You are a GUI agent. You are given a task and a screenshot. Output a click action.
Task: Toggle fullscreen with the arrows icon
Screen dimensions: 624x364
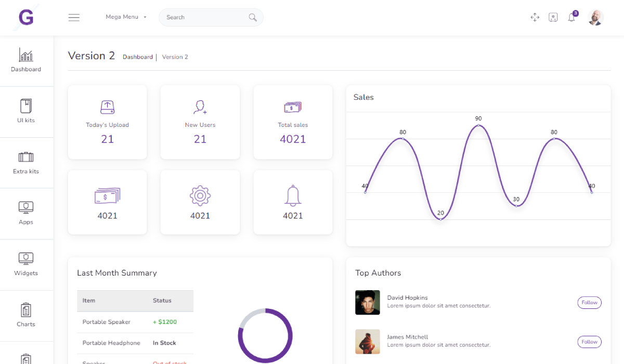coord(535,17)
